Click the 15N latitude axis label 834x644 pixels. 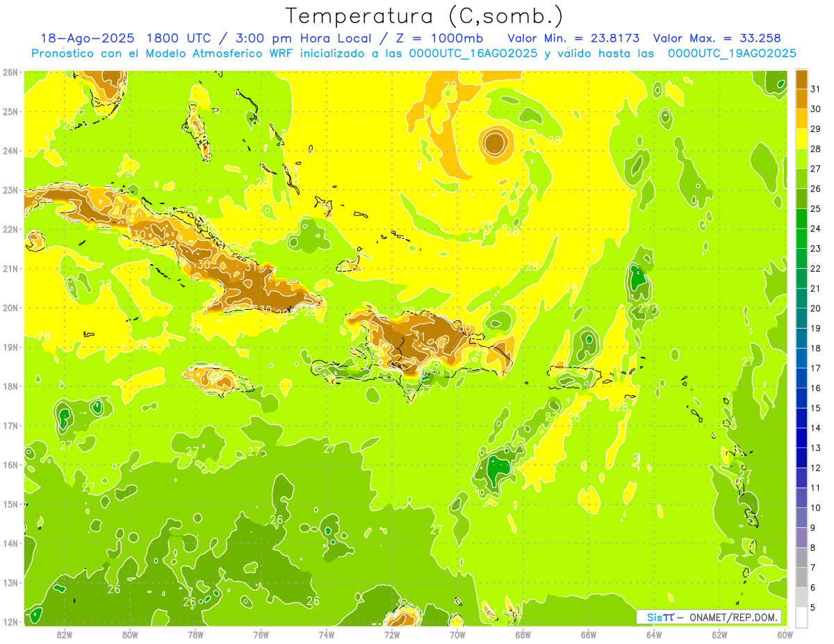[10, 504]
